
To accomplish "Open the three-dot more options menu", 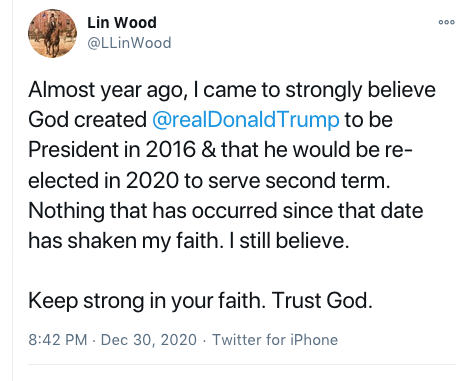I will (x=446, y=22).
